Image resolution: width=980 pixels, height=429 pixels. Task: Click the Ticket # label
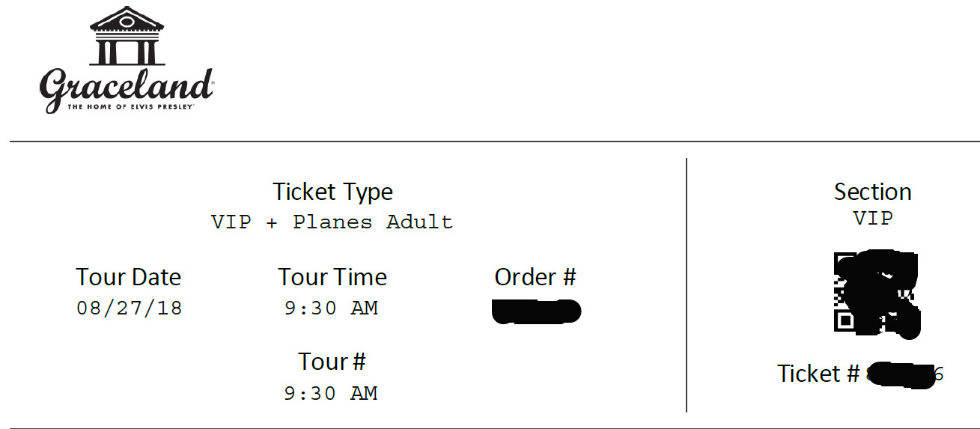[x=818, y=374]
